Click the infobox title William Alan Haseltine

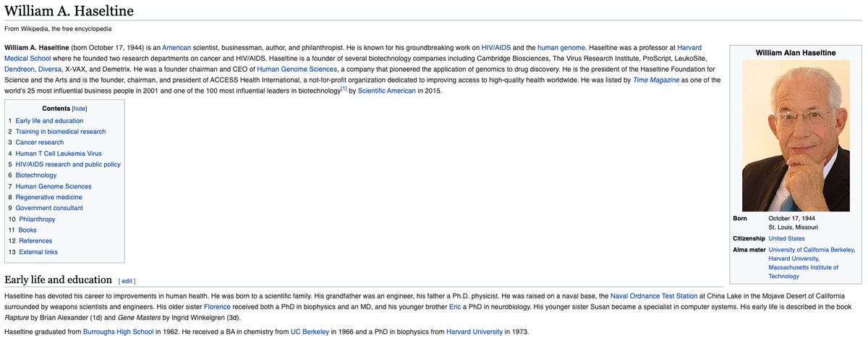click(796, 53)
